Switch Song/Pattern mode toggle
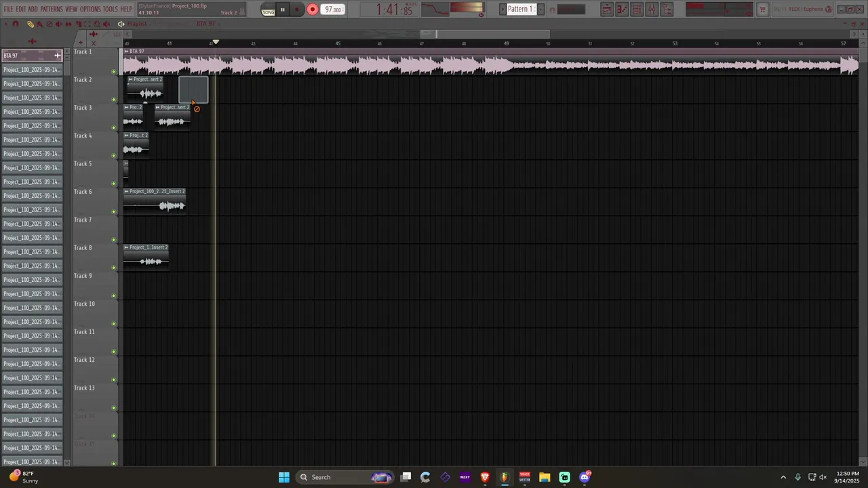868x488 pixels. [269, 10]
